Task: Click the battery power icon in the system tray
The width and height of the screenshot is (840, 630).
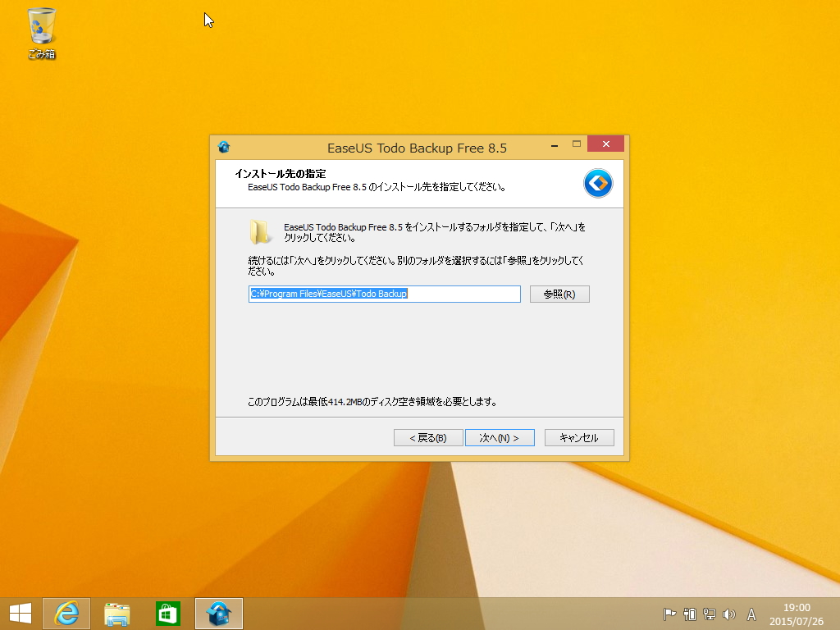Action: tap(687, 614)
